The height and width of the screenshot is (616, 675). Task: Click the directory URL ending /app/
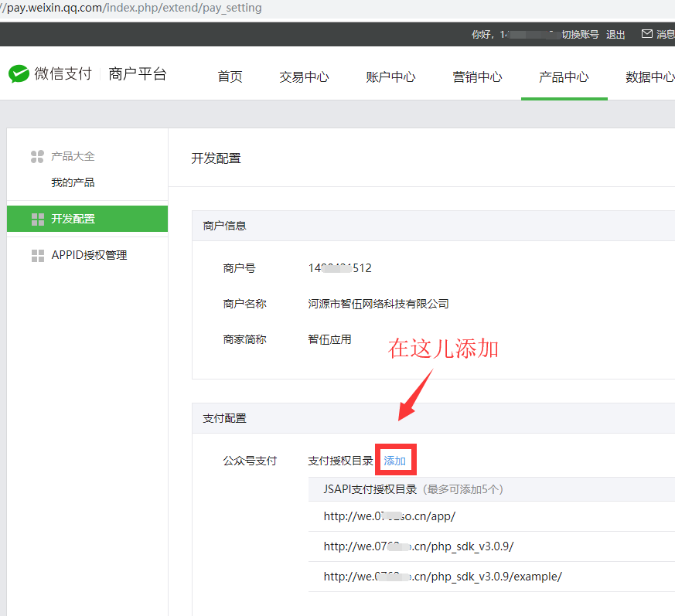pyautogui.click(x=390, y=516)
